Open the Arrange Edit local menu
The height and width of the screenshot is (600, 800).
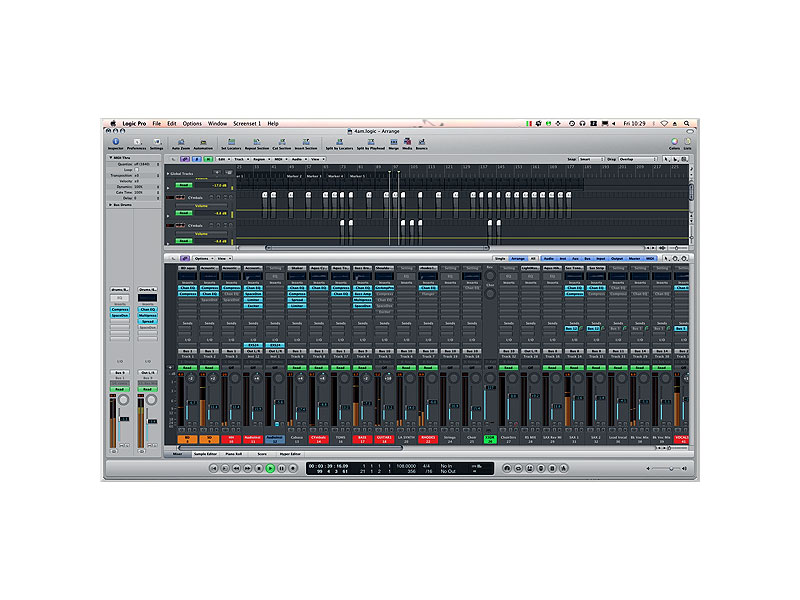pyautogui.click(x=223, y=159)
